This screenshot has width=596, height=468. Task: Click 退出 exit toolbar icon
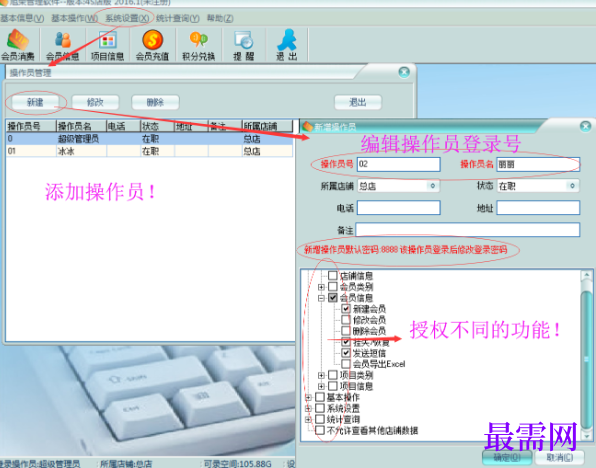point(287,45)
